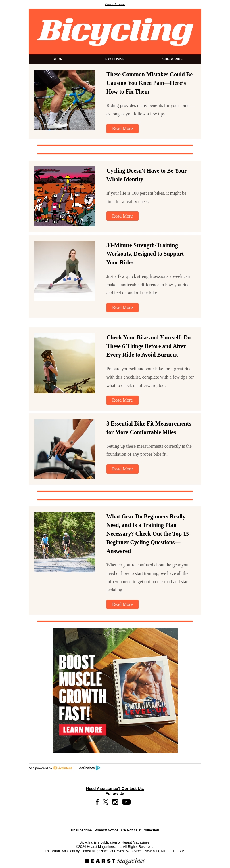Open the EXCLUSIVE navigation item
This screenshot has width=230, height=868.
tap(115, 59)
